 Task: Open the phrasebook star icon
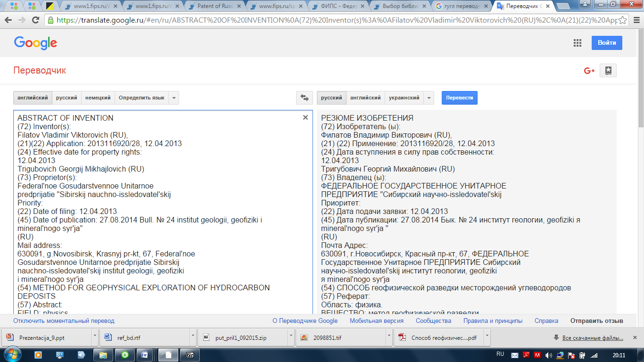(608, 71)
